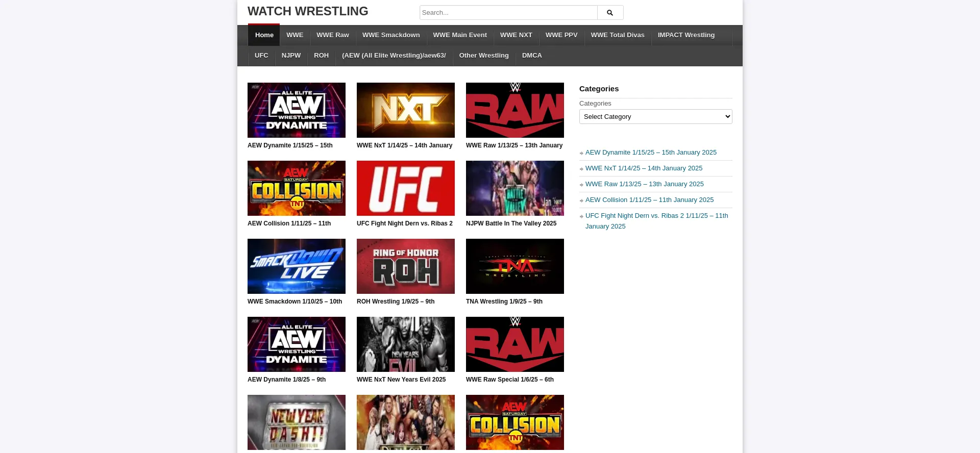
Task: Open WWE NXT menu item
Action: click(516, 35)
